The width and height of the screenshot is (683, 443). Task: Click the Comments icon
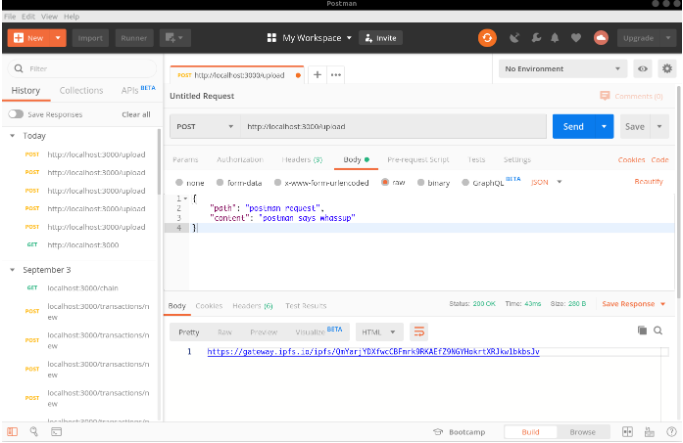[x=605, y=96]
